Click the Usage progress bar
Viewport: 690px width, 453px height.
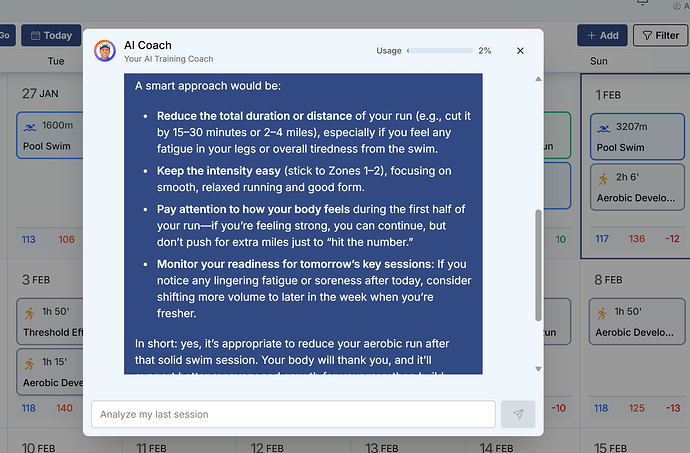click(440, 51)
